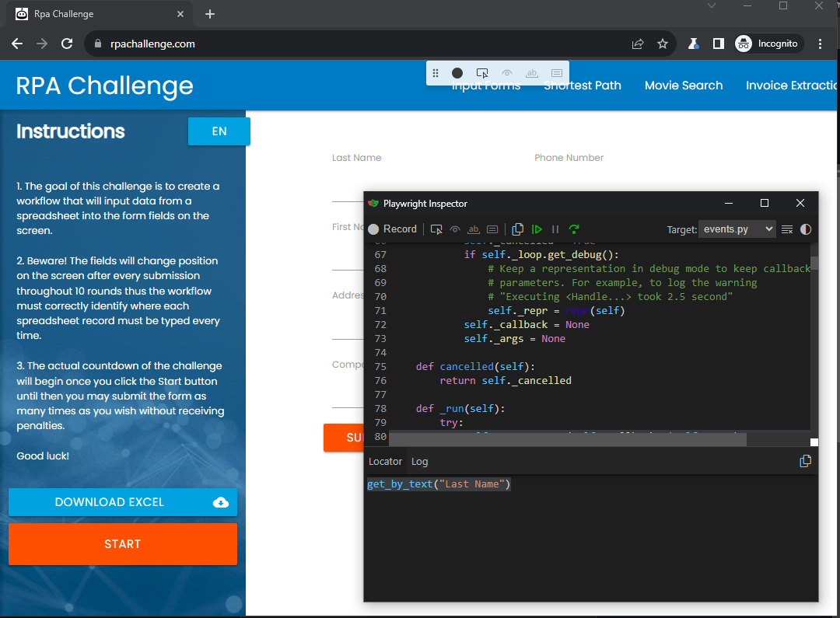Screen dimensions: 840x618
Task: Click the Assert text icon in Inspector toolbar
Action: (x=474, y=229)
